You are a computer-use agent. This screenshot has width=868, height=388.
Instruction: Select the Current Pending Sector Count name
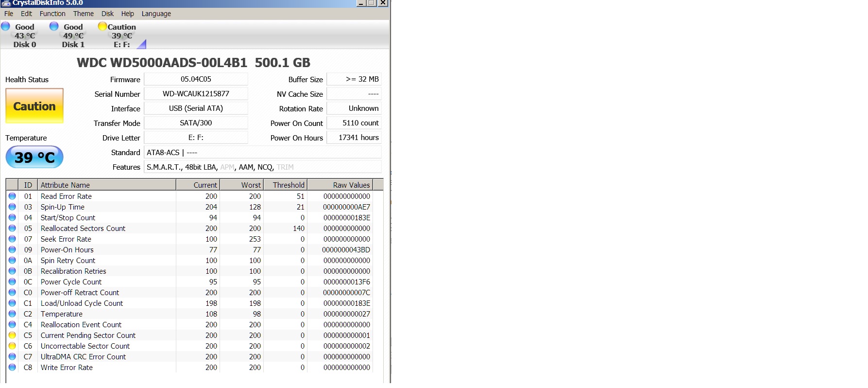click(x=88, y=335)
